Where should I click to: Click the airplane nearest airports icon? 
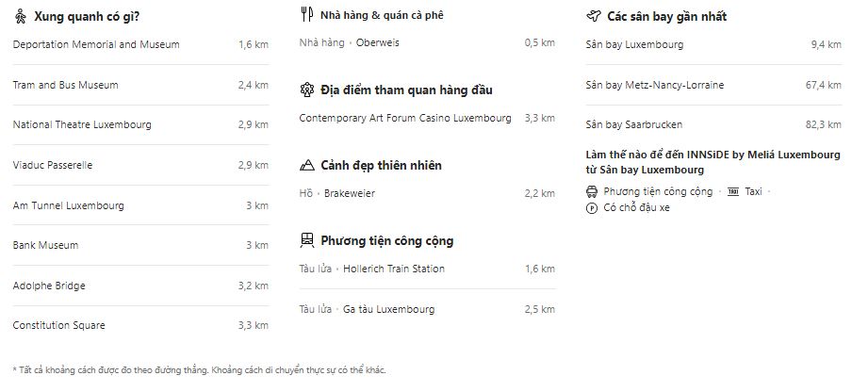point(593,16)
